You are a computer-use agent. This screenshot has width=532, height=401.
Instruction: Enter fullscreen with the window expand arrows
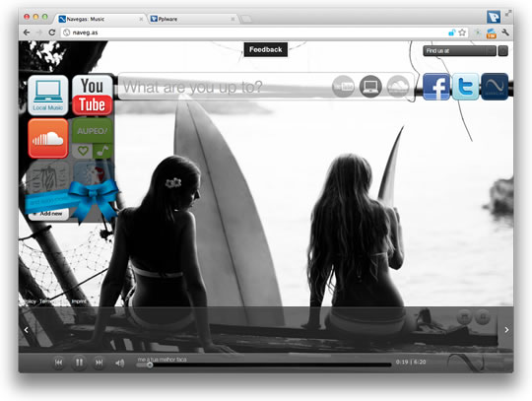[x=508, y=13]
